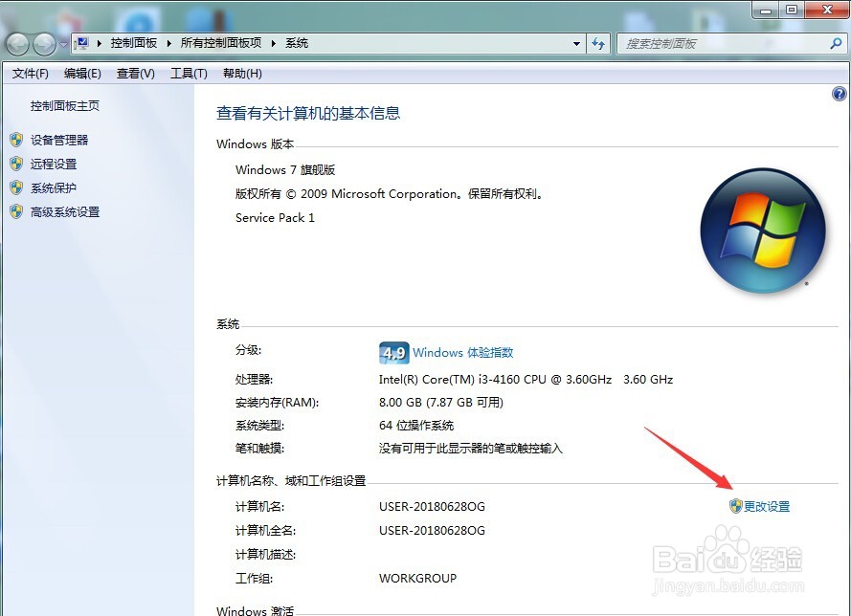Viewport: 851px width, 616px height.
Task: Click the shield icon beside 设备管理器
Action: 16,140
